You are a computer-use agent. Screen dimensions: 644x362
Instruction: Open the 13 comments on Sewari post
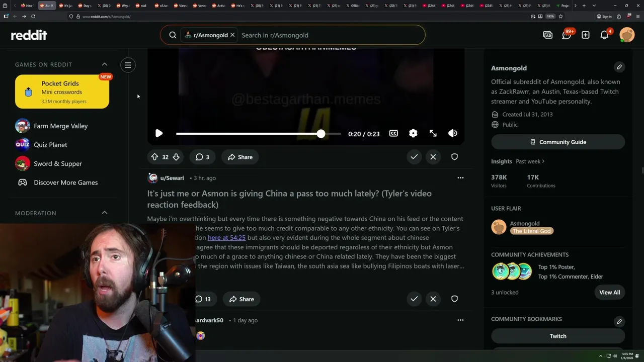tap(203, 299)
